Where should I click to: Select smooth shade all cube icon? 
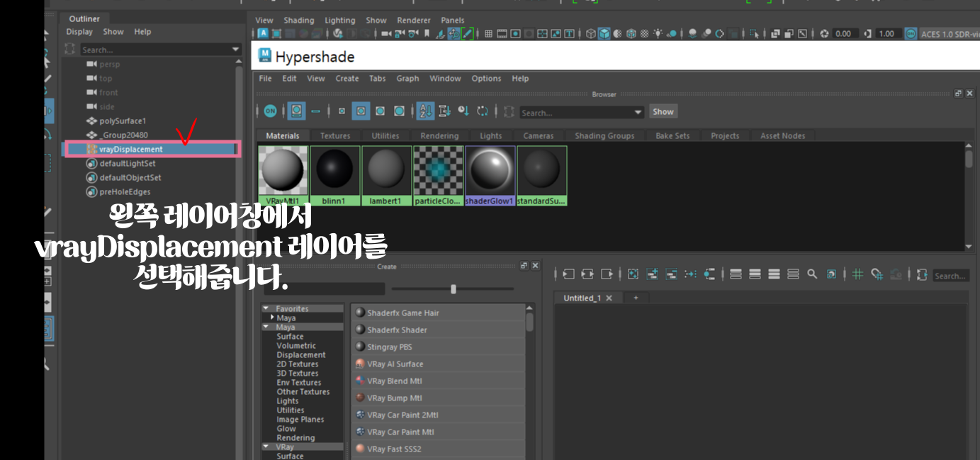[604, 33]
